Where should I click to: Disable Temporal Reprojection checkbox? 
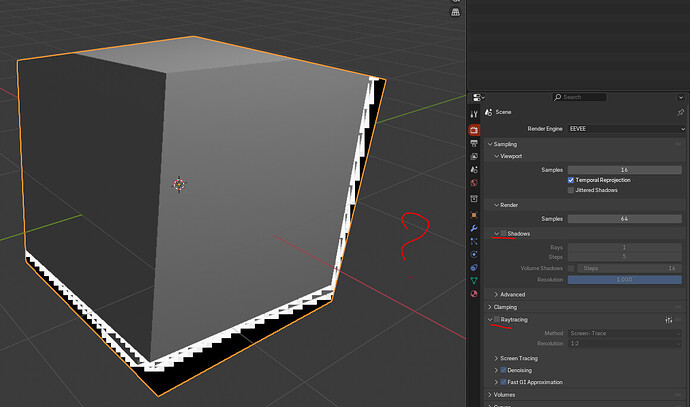pos(571,180)
